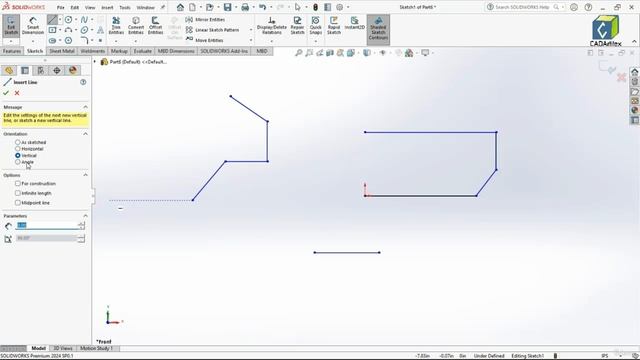Open the 3D Views tab

click(63, 348)
